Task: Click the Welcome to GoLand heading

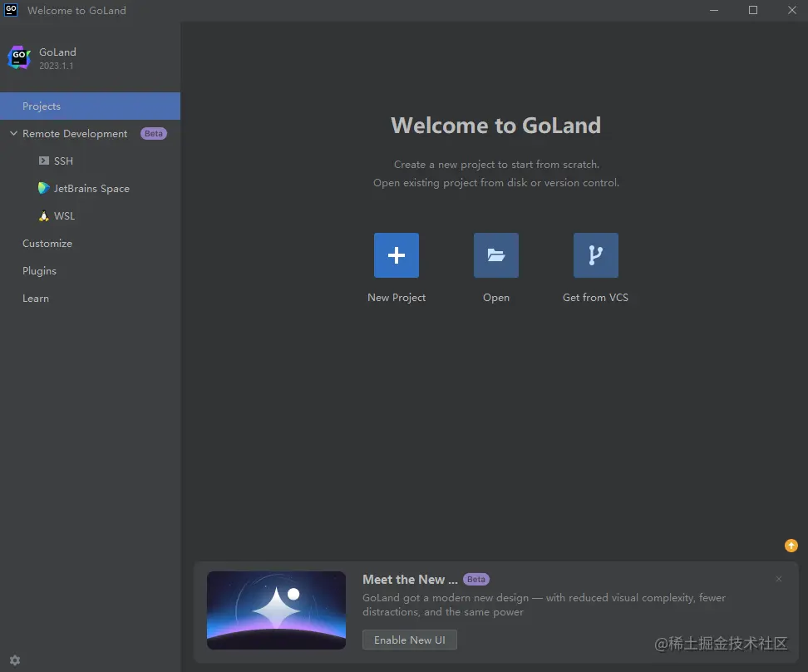Action: (x=495, y=126)
